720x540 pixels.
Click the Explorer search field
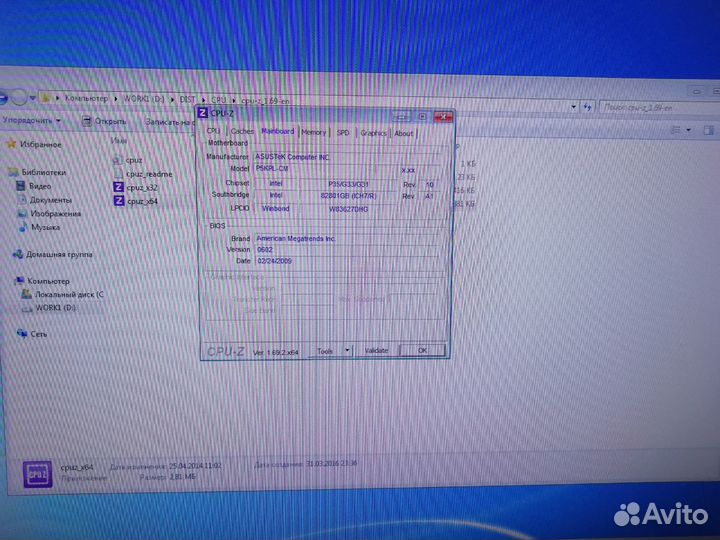click(659, 108)
